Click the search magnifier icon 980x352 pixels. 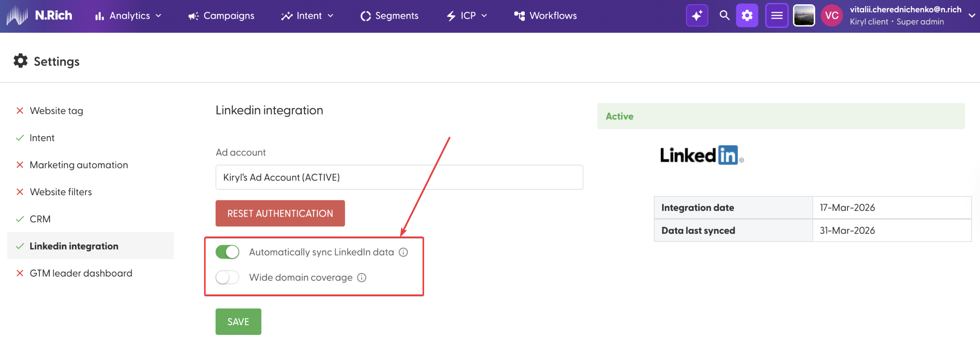coord(724,16)
